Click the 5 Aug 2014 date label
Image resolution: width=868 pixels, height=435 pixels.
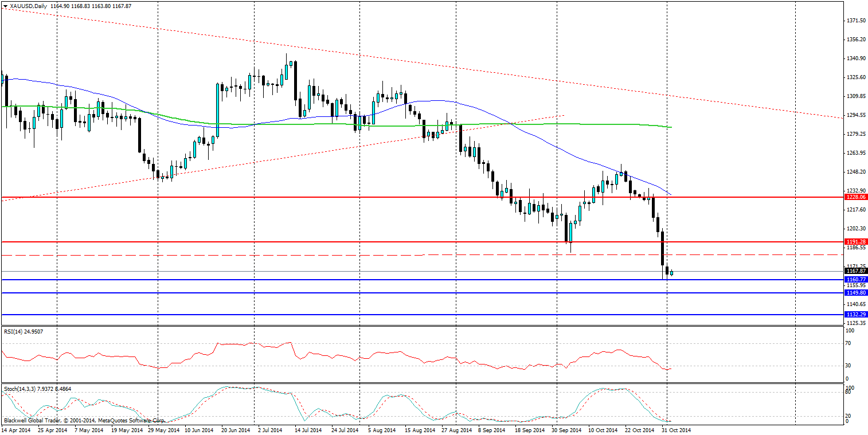(382, 430)
